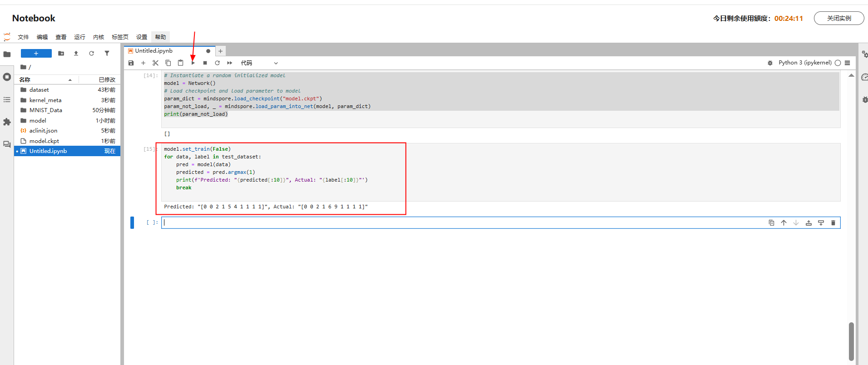Click the scrollbar up arrow
The height and width of the screenshot is (365, 868).
851,75
